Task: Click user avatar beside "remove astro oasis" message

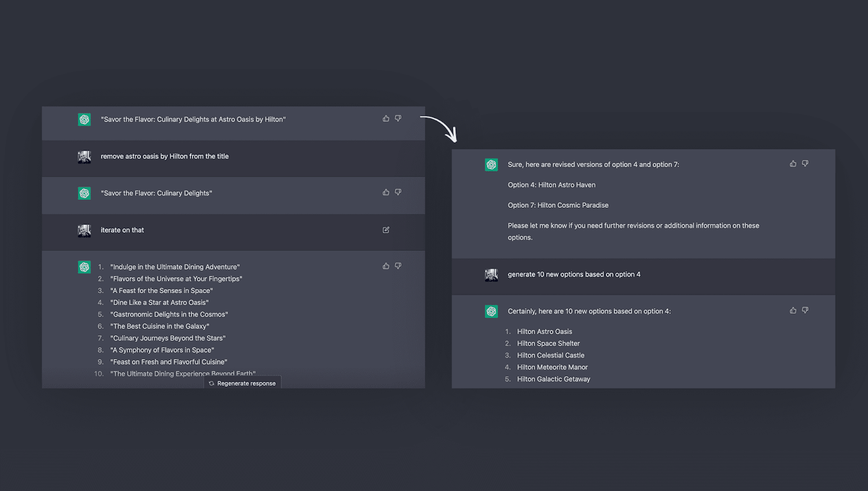Action: [84, 157]
